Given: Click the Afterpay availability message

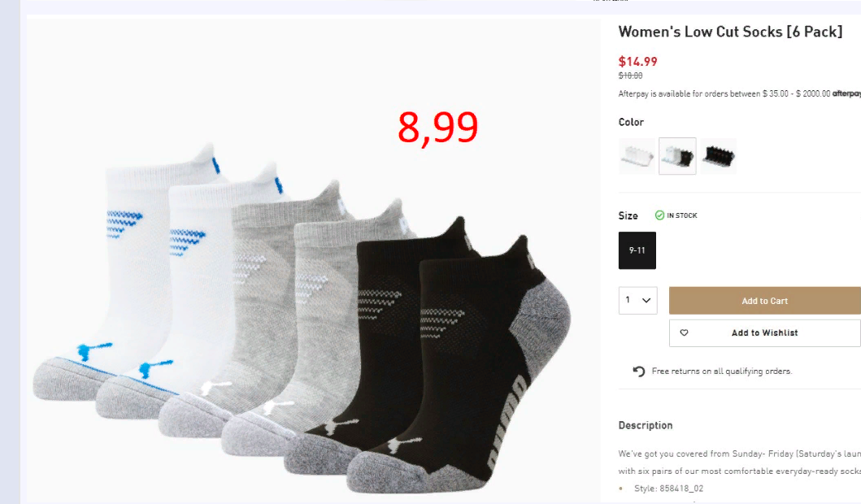Looking at the screenshot, I should click(x=724, y=93).
